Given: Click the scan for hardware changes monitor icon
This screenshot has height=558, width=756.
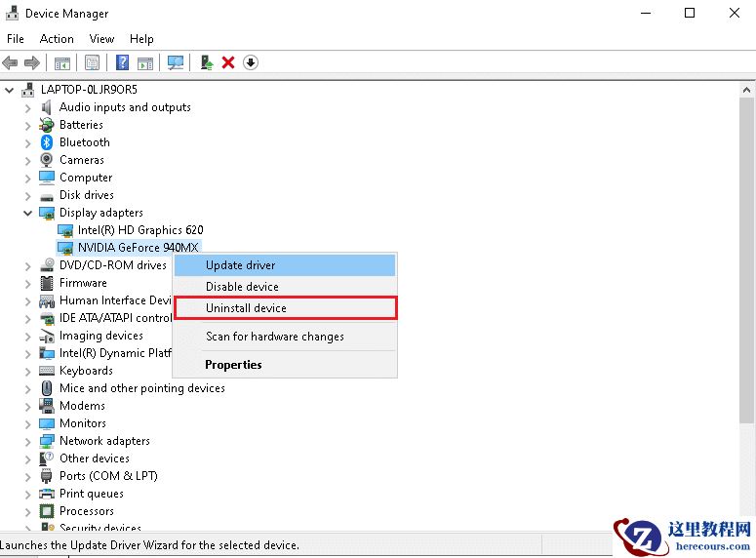Looking at the screenshot, I should point(176,62).
